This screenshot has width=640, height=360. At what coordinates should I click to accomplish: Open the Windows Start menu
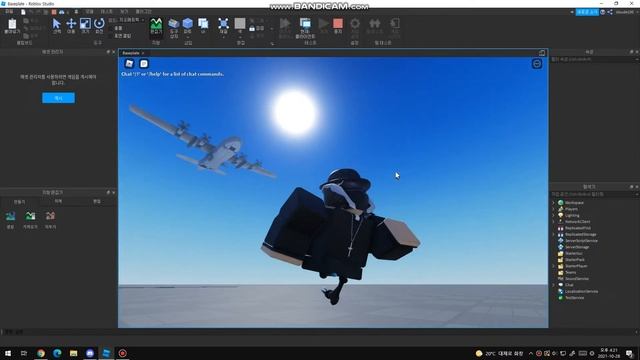[x=8, y=353]
